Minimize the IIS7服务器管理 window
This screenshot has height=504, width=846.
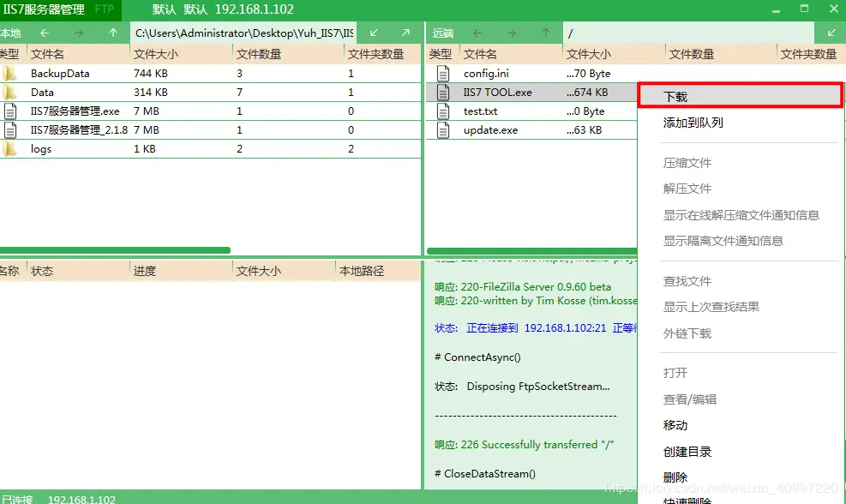776,9
